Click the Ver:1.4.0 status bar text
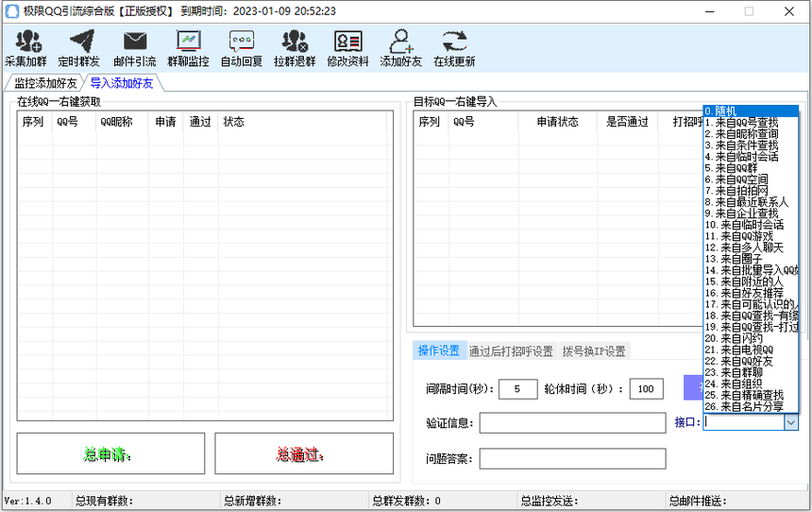This screenshot has width=812, height=512. [x=28, y=501]
